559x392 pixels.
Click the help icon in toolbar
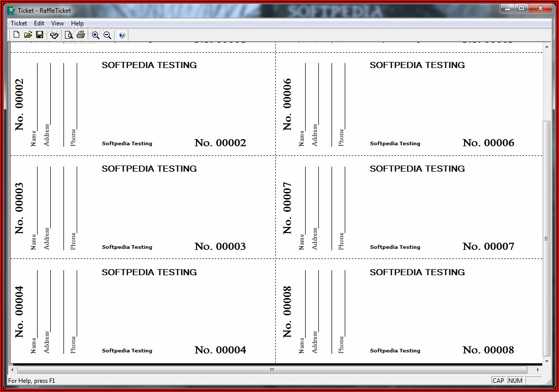tap(122, 35)
